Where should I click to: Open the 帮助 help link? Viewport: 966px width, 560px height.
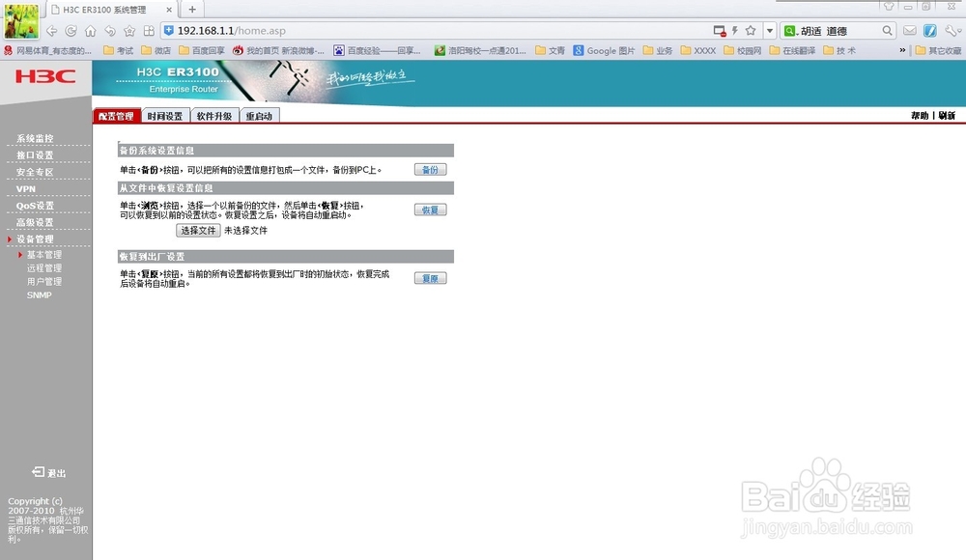(920, 116)
